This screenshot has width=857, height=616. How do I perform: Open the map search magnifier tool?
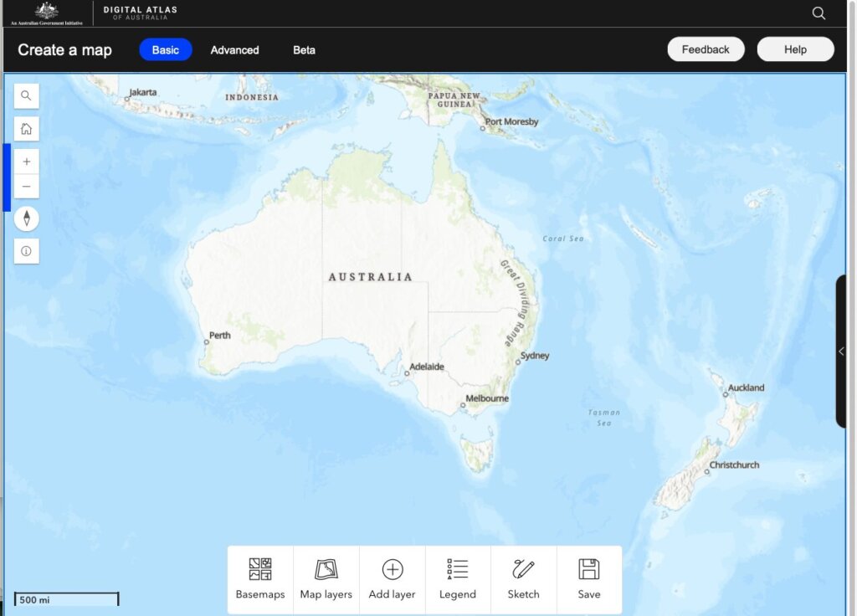click(26, 95)
